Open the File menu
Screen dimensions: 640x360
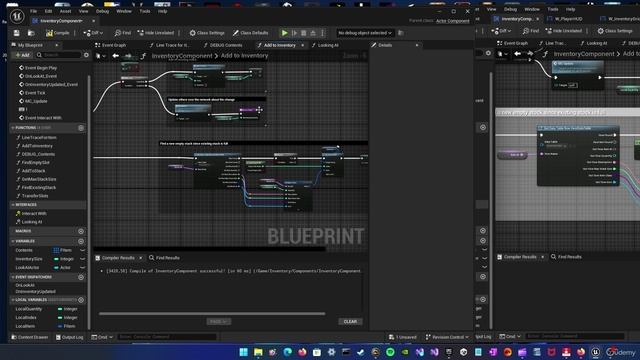[x=33, y=11]
